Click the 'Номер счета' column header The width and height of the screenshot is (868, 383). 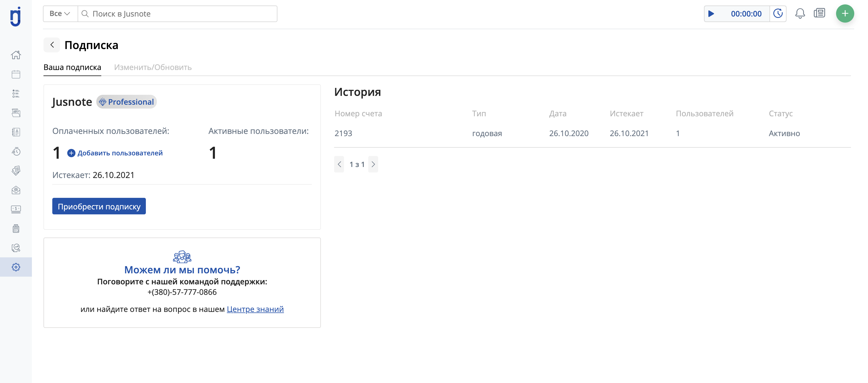point(358,113)
